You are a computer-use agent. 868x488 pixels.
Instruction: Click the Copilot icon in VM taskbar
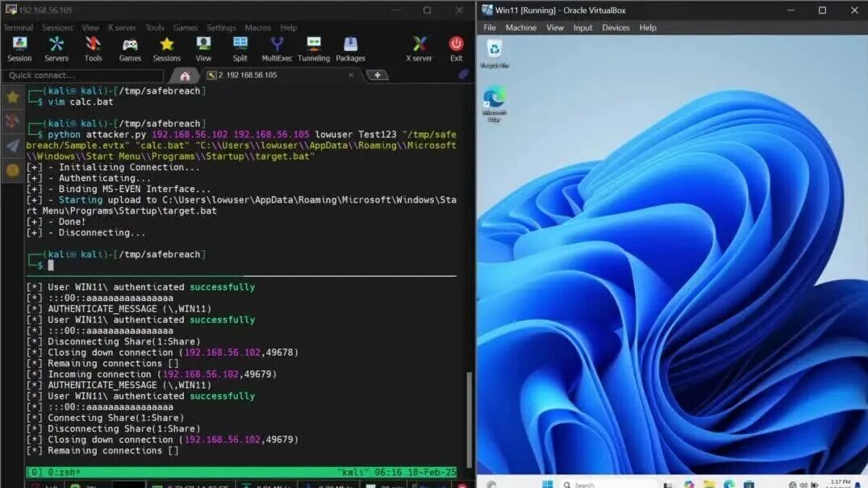pyautogui.click(x=689, y=484)
